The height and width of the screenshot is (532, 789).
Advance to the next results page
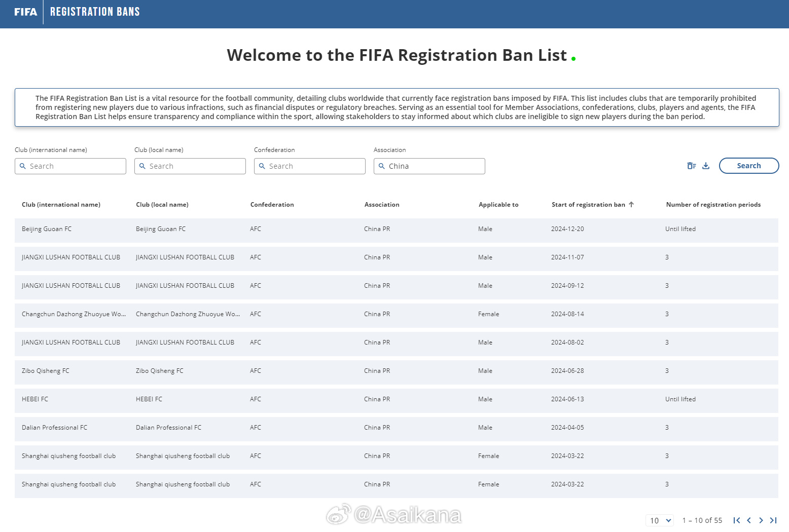761,520
